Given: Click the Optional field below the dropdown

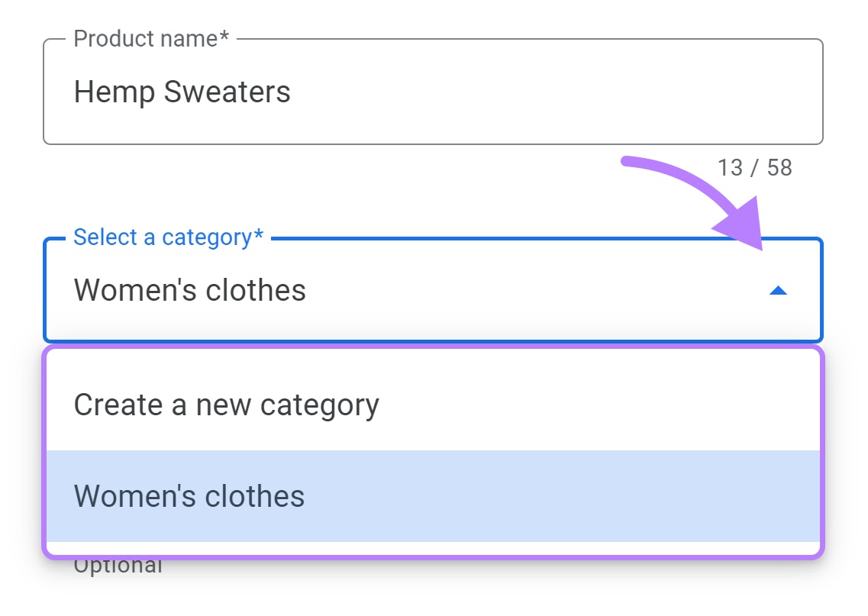Looking at the screenshot, I should (118, 565).
